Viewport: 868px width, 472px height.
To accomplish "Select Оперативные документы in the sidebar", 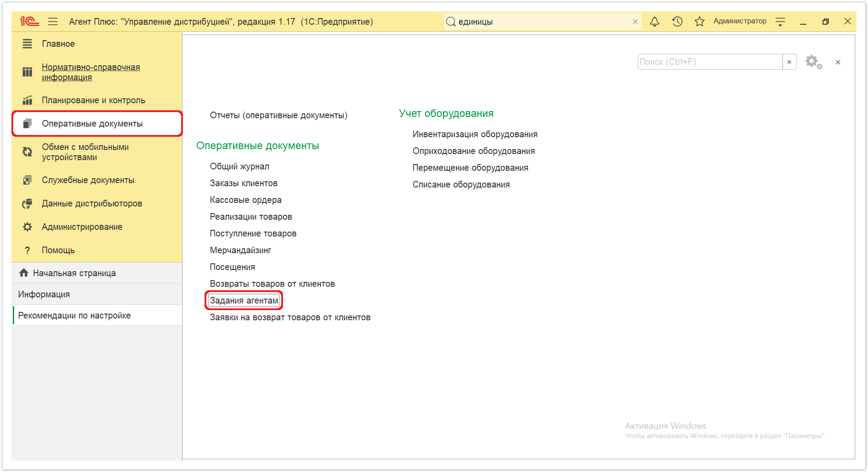I will pyautogui.click(x=92, y=124).
